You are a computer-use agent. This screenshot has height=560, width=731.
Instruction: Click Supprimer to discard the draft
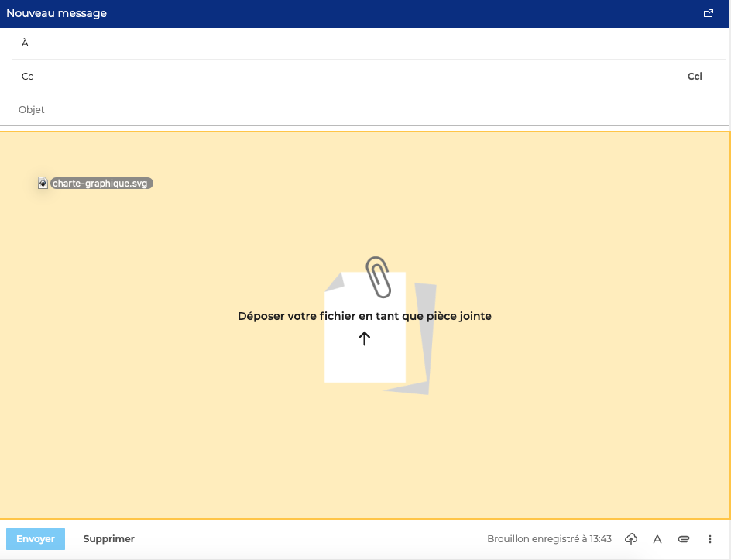[x=108, y=539]
